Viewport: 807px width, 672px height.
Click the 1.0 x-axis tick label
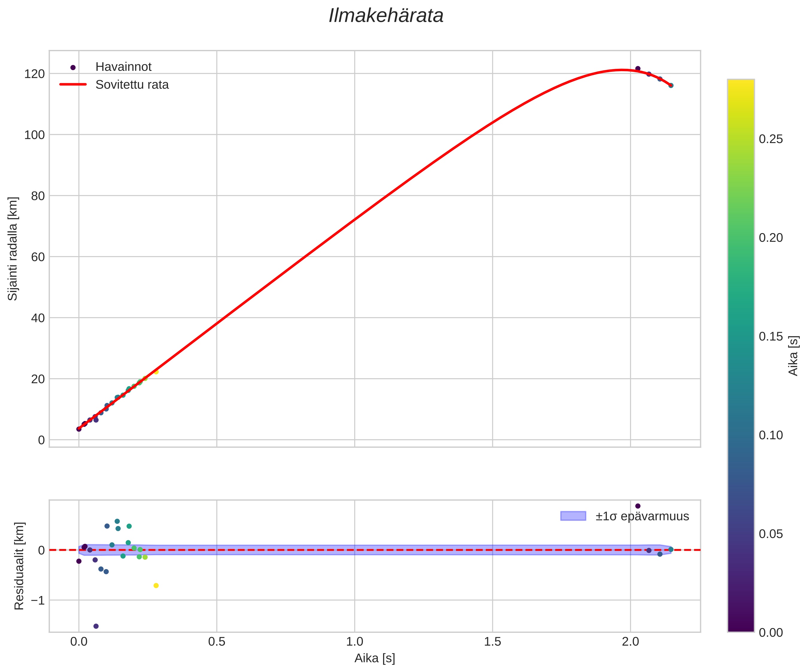point(354,642)
